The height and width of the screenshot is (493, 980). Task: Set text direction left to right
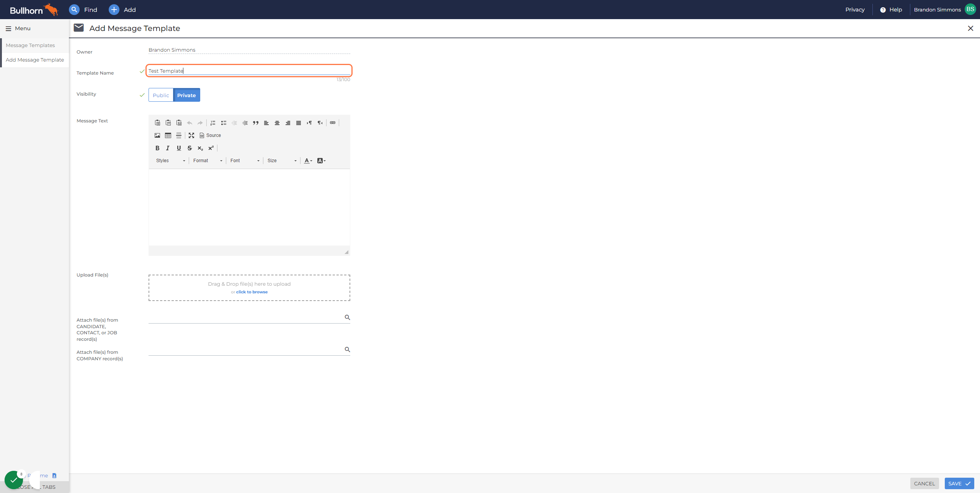coord(309,123)
